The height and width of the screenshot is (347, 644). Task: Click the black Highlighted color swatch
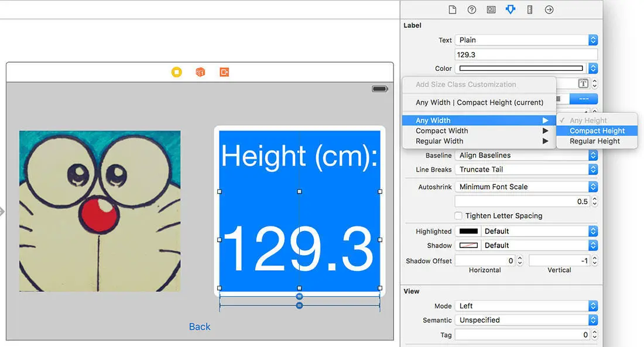(x=468, y=231)
